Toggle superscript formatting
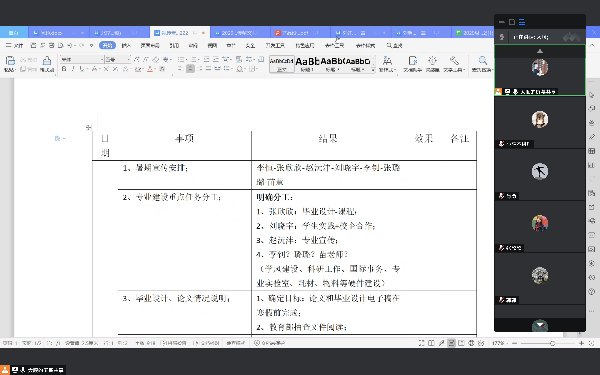600x375 pixels. click(106, 69)
